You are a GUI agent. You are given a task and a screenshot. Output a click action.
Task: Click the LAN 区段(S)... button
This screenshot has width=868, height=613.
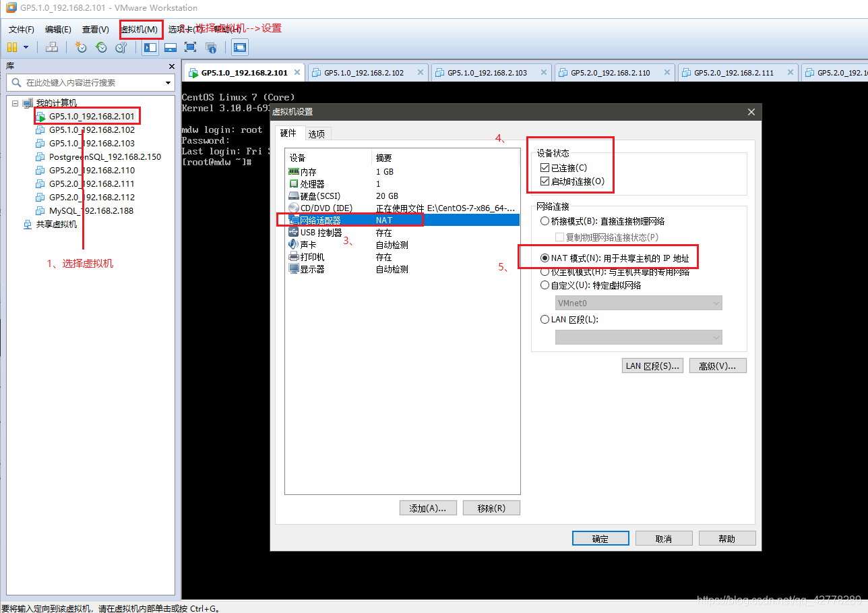click(x=652, y=366)
